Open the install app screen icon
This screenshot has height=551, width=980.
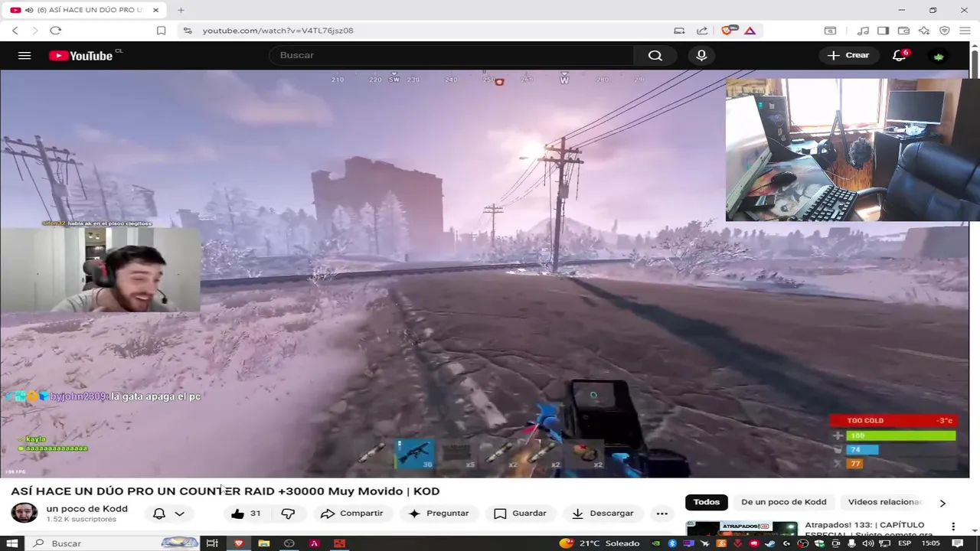click(x=679, y=31)
